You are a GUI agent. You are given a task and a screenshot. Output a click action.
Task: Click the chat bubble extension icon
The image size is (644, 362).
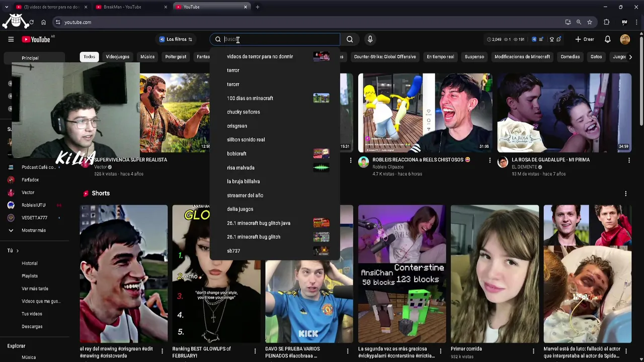[x=558, y=39]
